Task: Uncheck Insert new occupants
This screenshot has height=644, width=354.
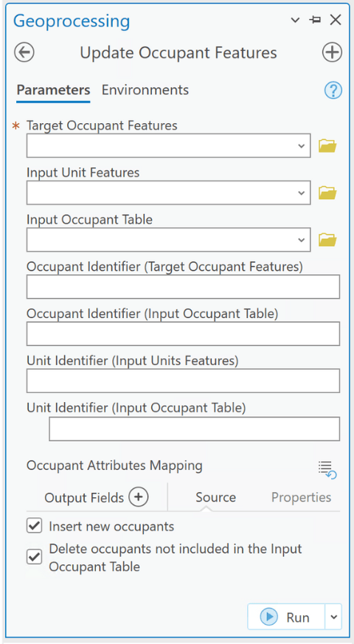Action: pyautogui.click(x=34, y=526)
